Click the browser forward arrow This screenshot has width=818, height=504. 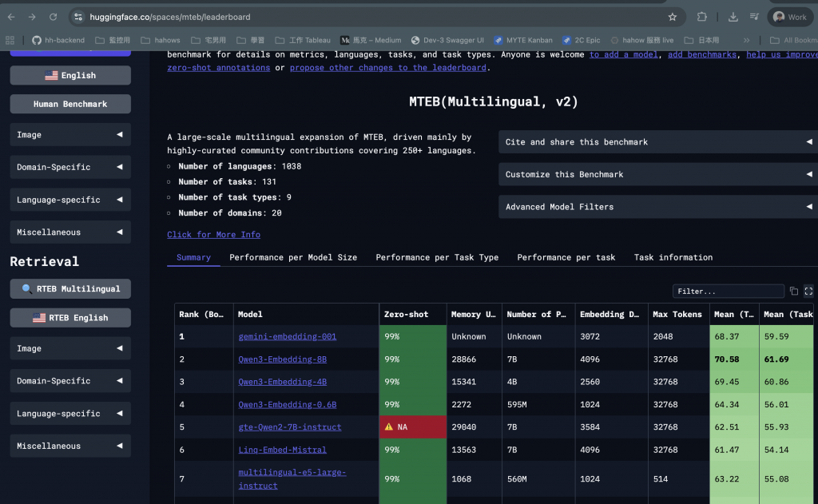(32, 17)
